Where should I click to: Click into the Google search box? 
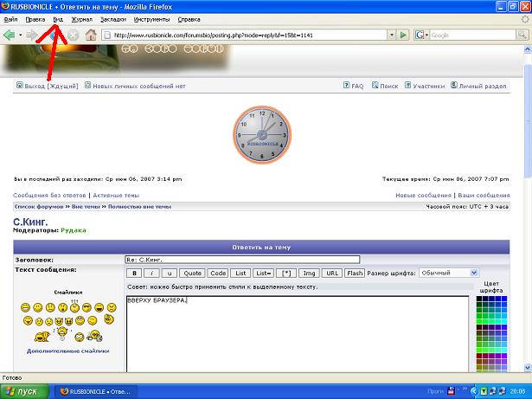[472, 35]
